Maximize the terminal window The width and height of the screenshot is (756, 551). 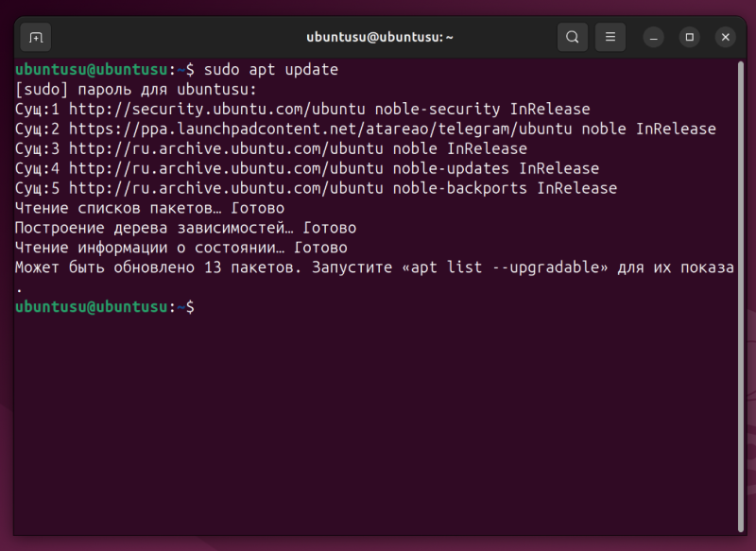[x=690, y=38]
